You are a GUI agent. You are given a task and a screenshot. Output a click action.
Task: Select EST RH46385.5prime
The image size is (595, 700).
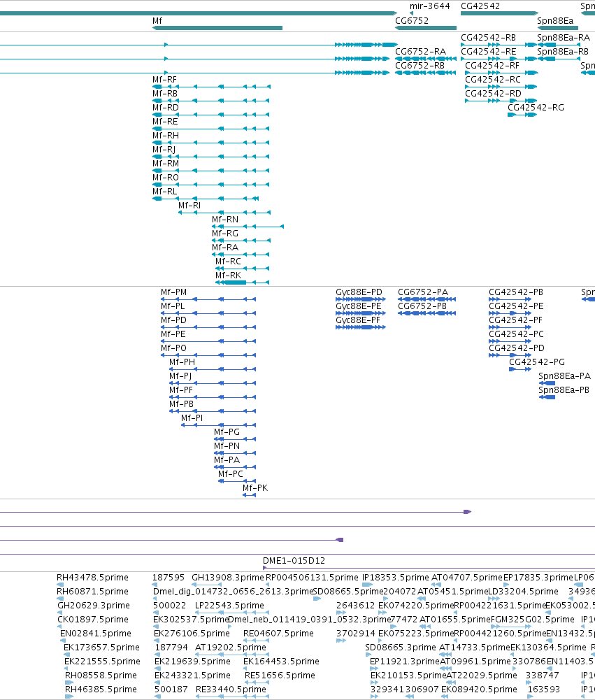[x=101, y=690]
